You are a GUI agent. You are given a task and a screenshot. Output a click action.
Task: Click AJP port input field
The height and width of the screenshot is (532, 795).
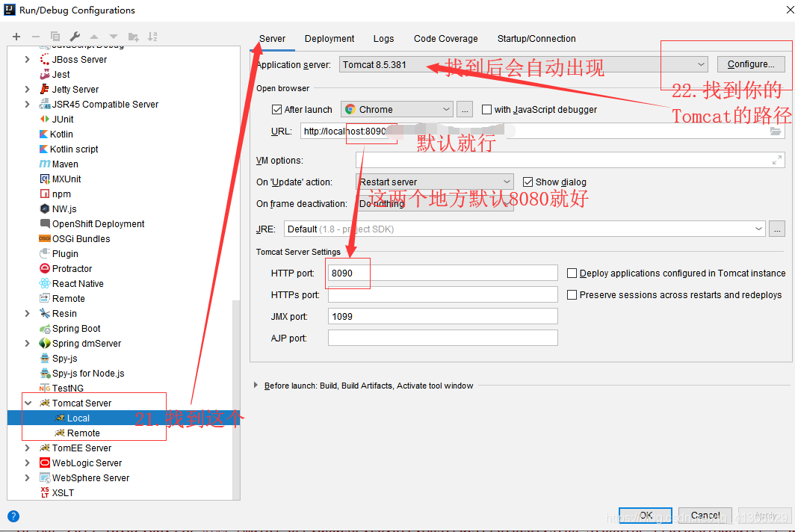point(442,338)
